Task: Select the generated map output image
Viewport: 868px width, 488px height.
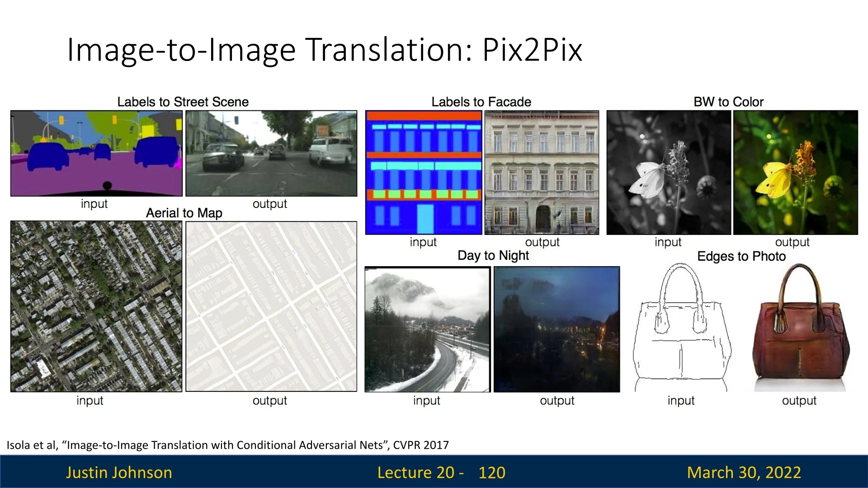Action: pyautogui.click(x=271, y=306)
